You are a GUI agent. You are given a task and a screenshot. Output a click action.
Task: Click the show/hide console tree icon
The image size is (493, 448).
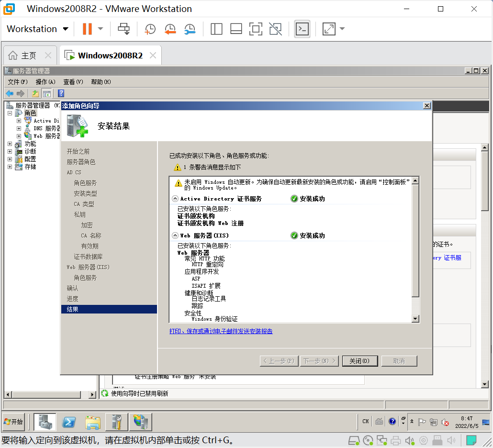(x=47, y=93)
